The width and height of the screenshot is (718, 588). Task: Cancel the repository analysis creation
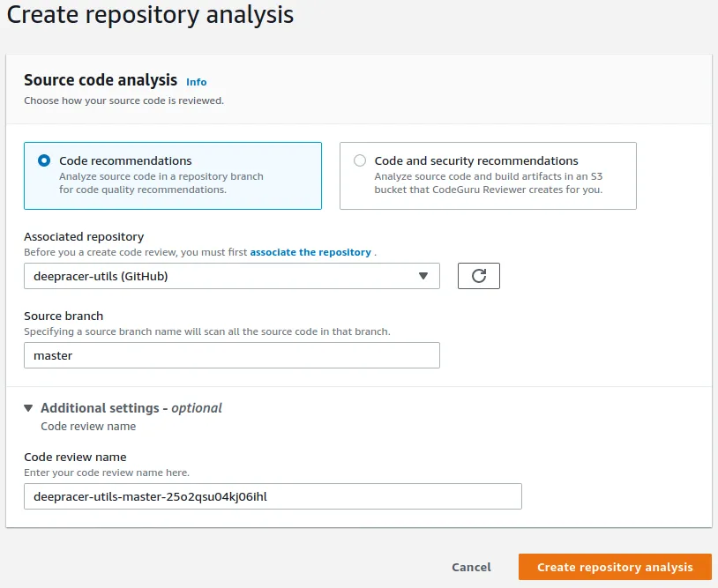coord(471,567)
